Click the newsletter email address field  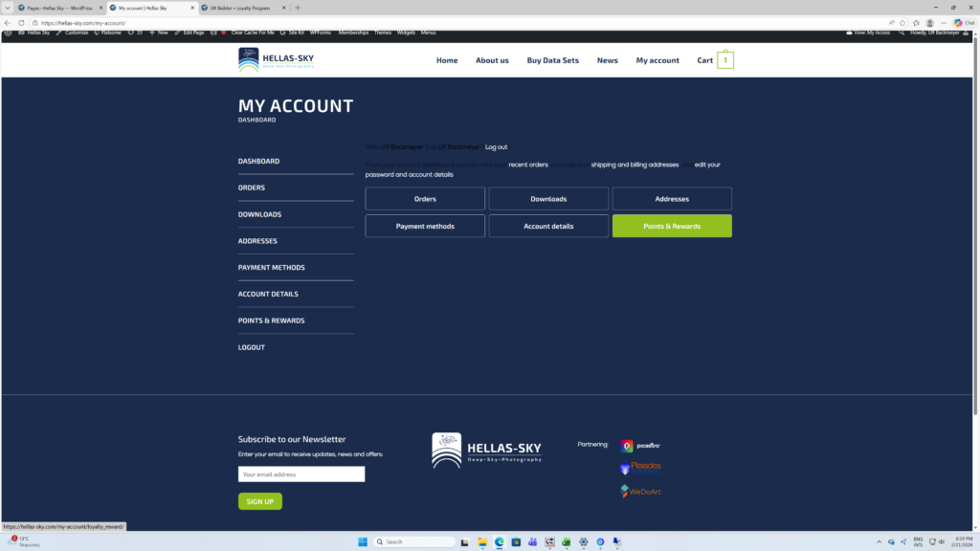[301, 474]
